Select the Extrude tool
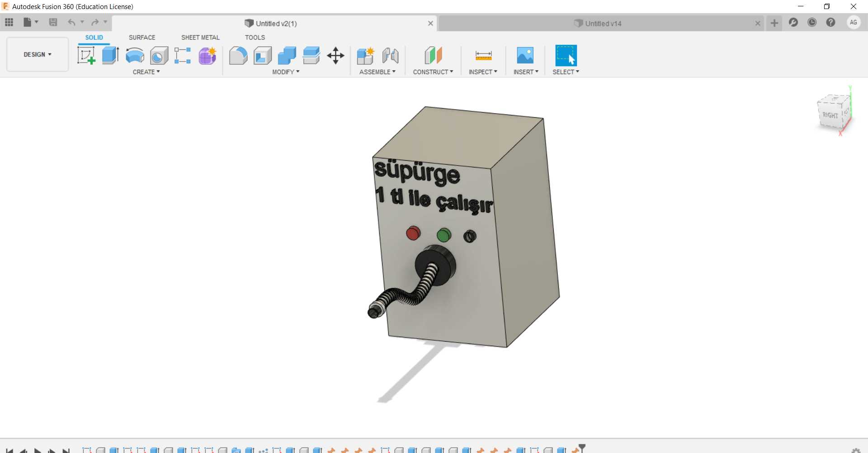Image resolution: width=868 pixels, height=453 pixels. (x=110, y=56)
